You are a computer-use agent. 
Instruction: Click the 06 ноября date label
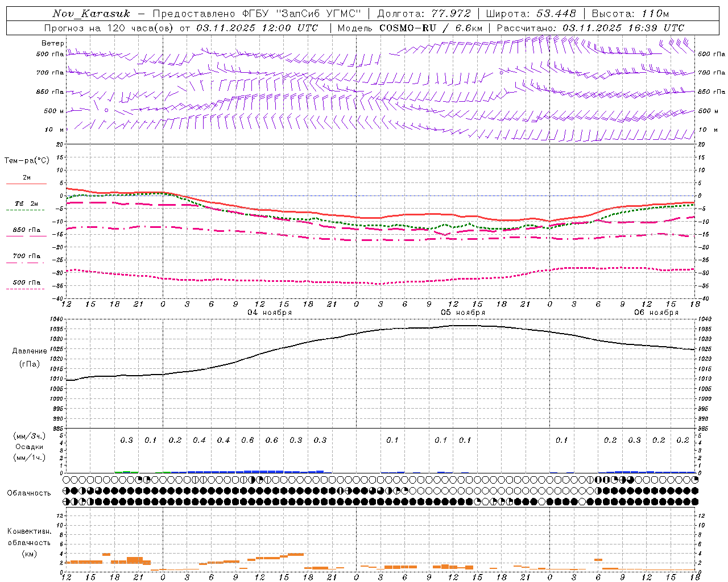656,313
